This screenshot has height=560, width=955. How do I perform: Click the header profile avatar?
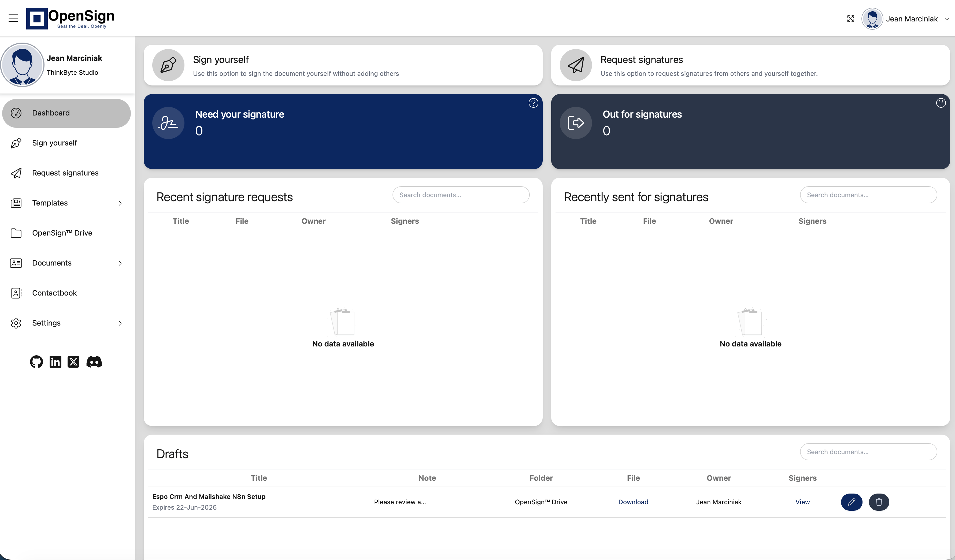coord(872,18)
